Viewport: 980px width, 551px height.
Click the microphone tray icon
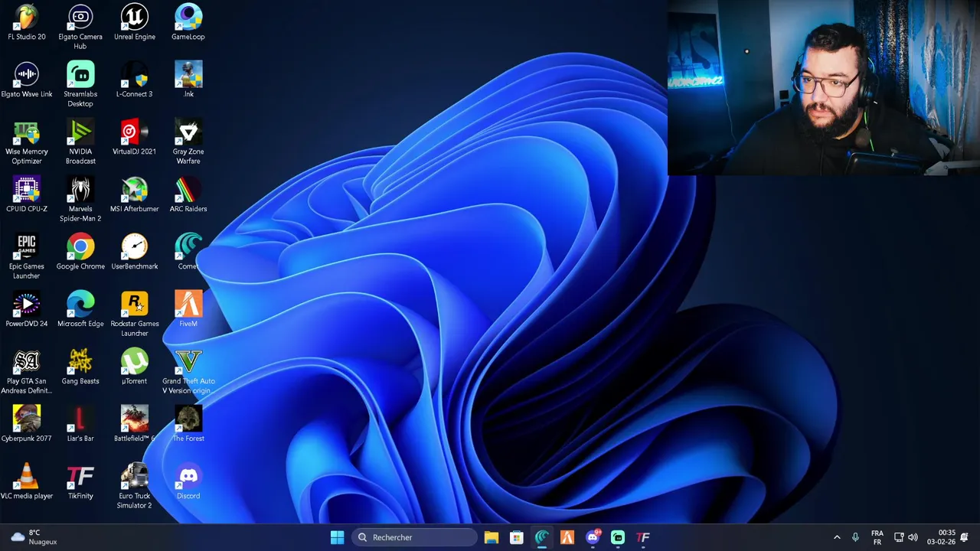coord(855,537)
